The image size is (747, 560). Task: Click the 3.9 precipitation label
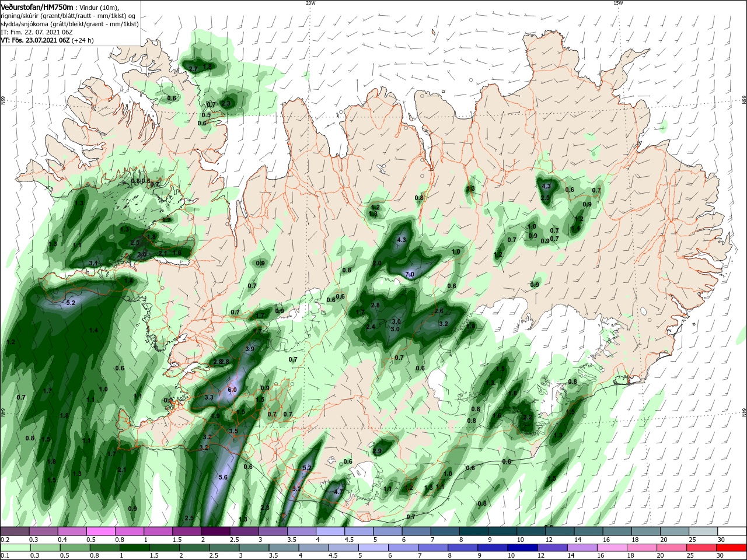click(x=250, y=349)
